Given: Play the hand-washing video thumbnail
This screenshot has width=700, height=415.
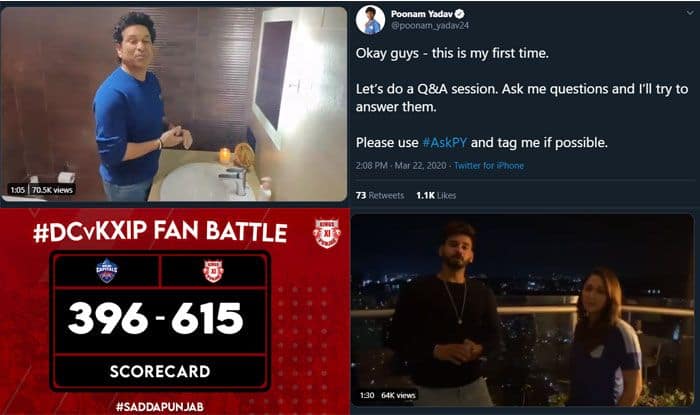Looking at the screenshot, I should point(174,104).
